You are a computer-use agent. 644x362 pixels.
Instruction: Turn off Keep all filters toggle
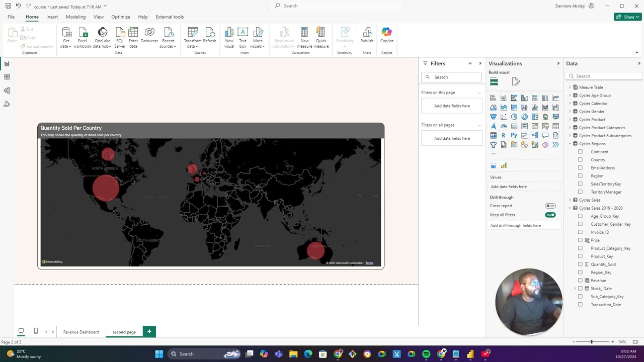(550, 215)
